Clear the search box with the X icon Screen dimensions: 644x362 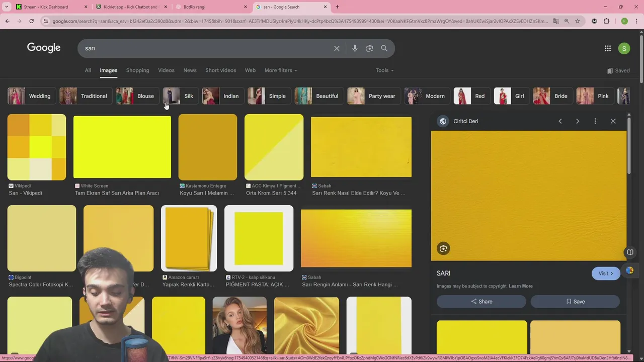tap(337, 48)
